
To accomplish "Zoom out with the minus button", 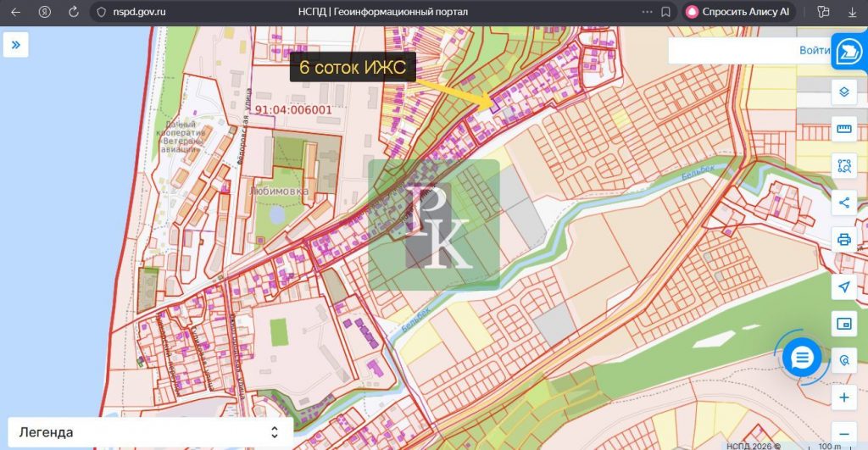I will [843, 432].
